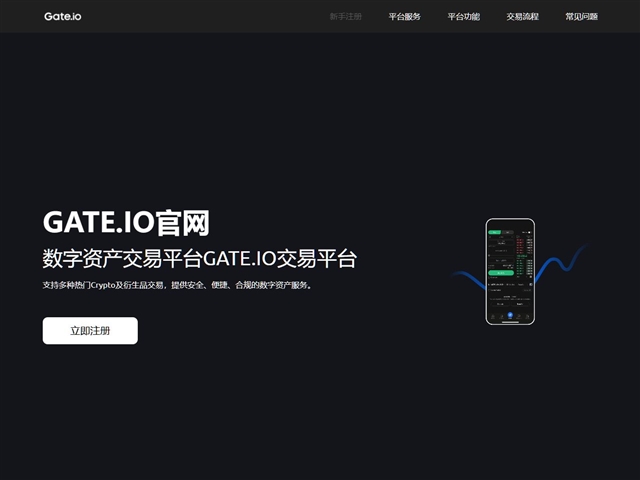640x480 pixels.
Task: Click the description text mentioning Crypto
Action: point(178,285)
